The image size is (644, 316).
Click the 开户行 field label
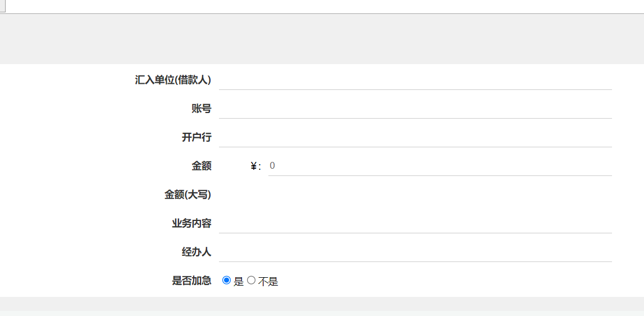(x=197, y=137)
